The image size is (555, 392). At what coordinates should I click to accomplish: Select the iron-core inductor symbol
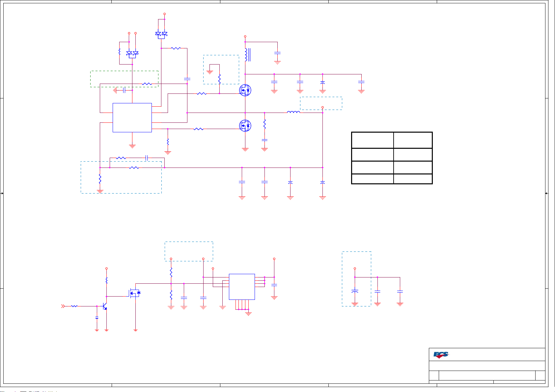[247, 55]
